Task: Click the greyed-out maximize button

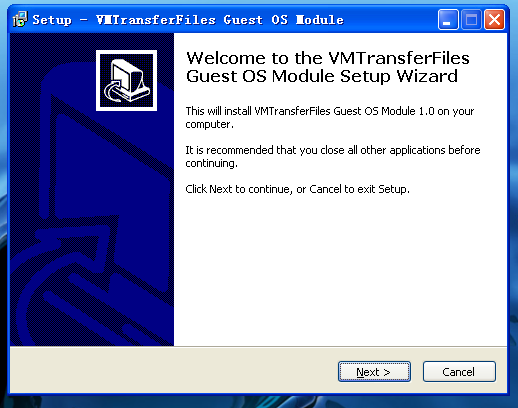Action: (x=471, y=20)
